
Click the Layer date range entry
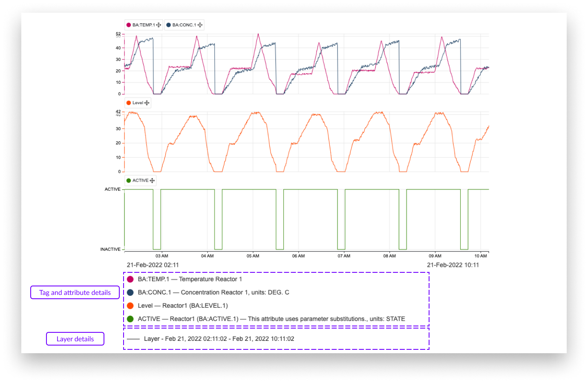click(219, 339)
